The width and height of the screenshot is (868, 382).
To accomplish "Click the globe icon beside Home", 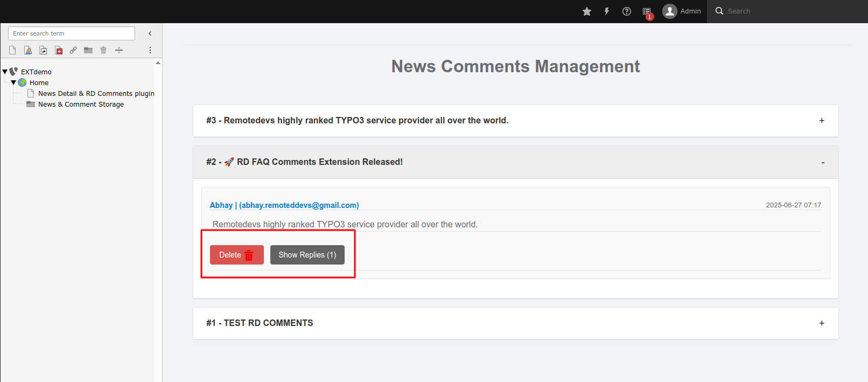I will point(22,82).
